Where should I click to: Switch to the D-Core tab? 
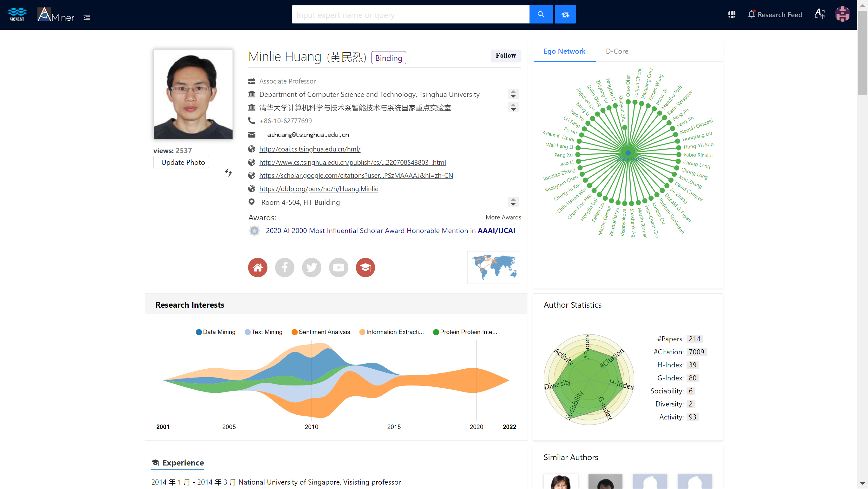tap(617, 51)
